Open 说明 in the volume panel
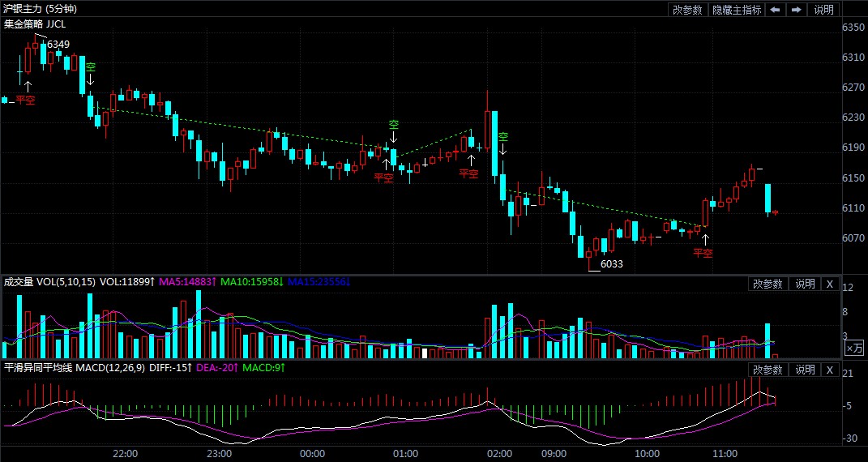The height and width of the screenshot is (462, 868). click(x=805, y=284)
